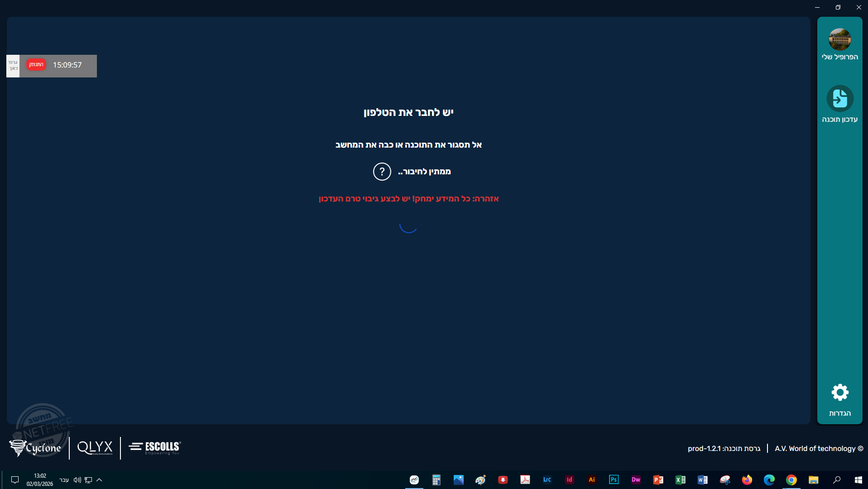Open Microsoft Excel from the taskbar
Screen dimensions: 868x489
[681, 480]
